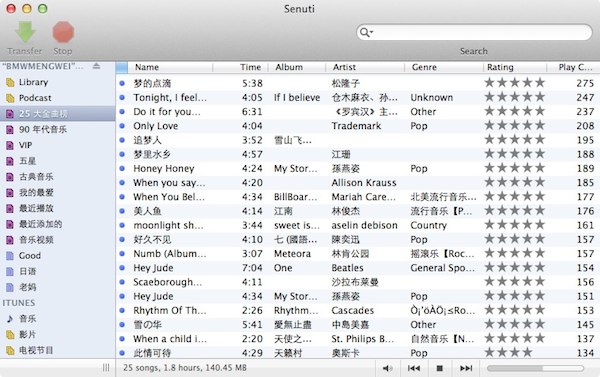Click the Beatles artist cell
Viewport: 600px width, 377px height.
[347, 268]
